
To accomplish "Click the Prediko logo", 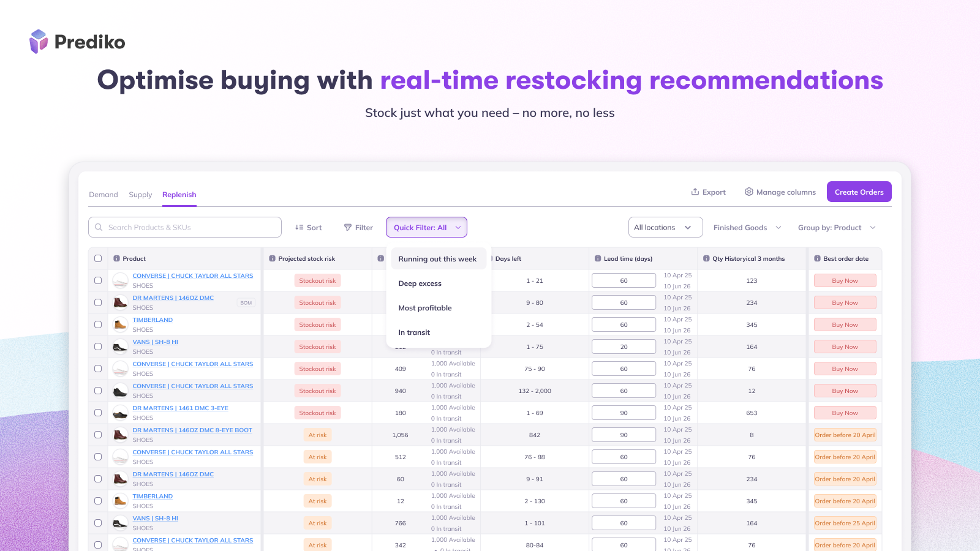I will (x=77, y=42).
